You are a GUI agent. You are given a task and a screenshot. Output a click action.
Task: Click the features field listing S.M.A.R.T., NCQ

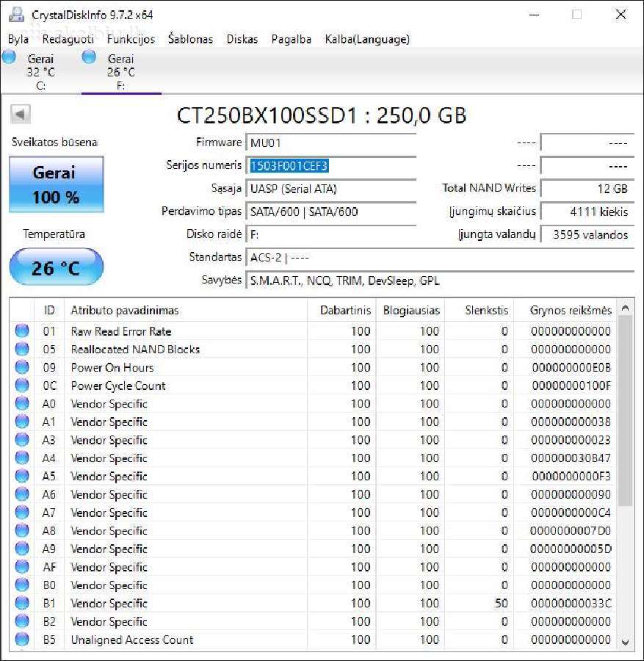(440, 281)
